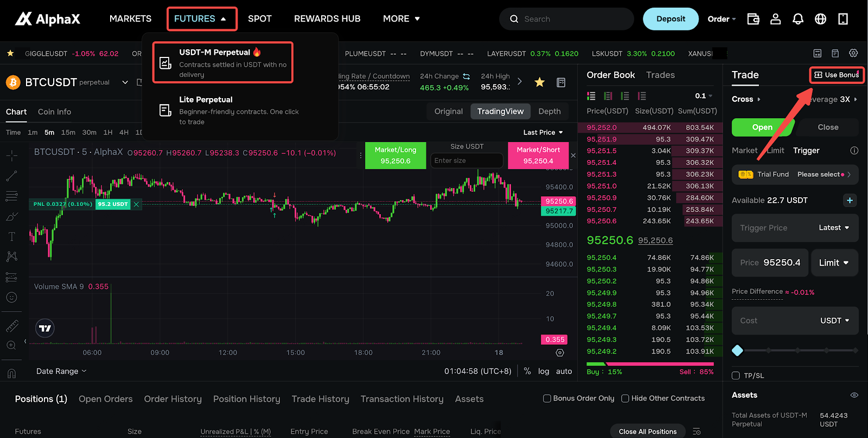This screenshot has width=868, height=438.
Task: Select the Depth chart view
Action: [550, 111]
